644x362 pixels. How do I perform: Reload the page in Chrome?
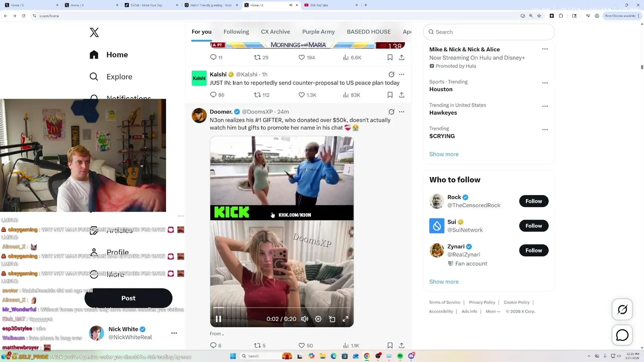(x=24, y=16)
